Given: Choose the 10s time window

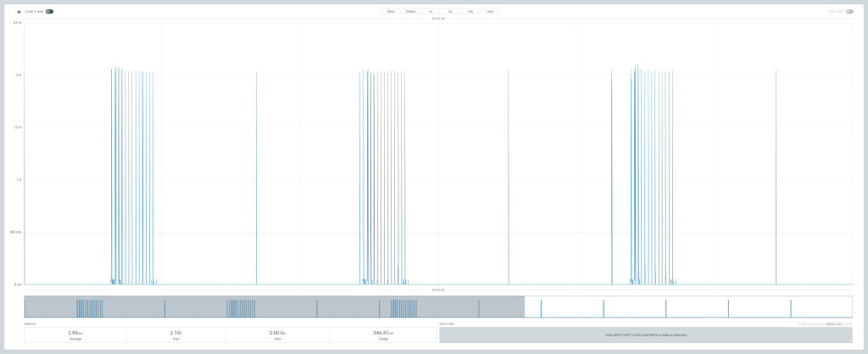Looking at the screenshot, I should pos(470,12).
